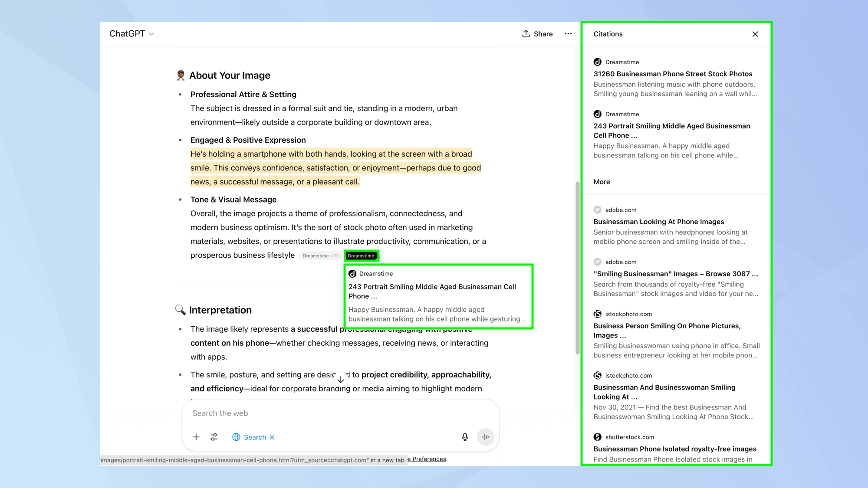Close the Citations panel
Image resolution: width=868 pixels, height=488 pixels.
[x=755, y=34]
